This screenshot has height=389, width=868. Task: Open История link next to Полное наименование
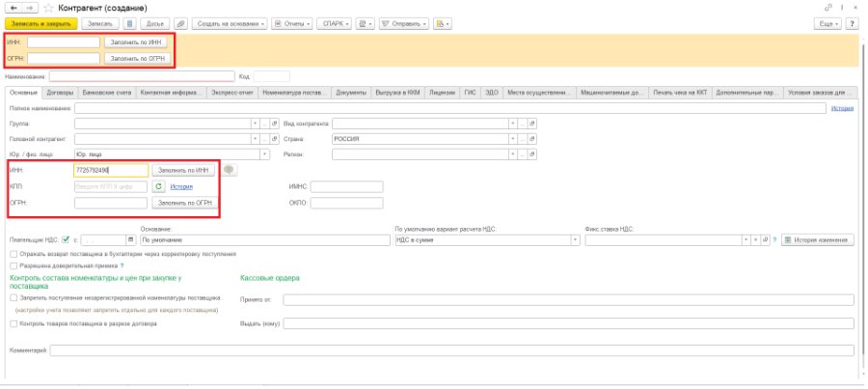(x=843, y=108)
